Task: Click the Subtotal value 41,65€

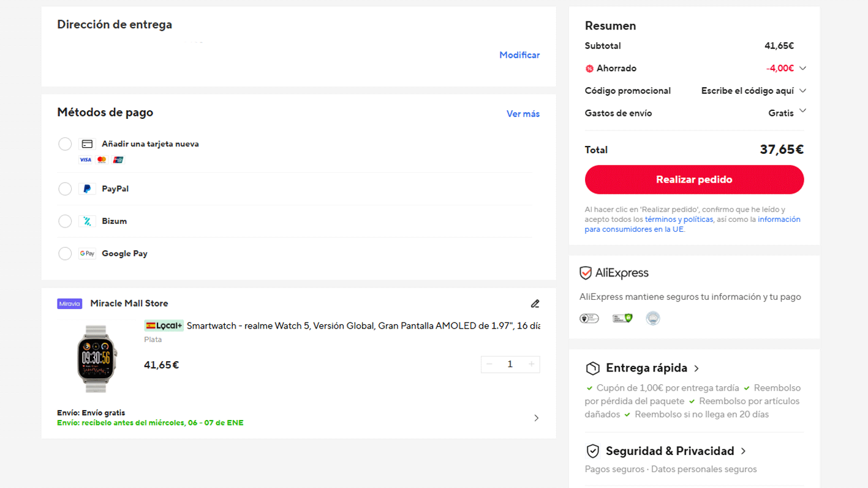Action: tap(779, 46)
